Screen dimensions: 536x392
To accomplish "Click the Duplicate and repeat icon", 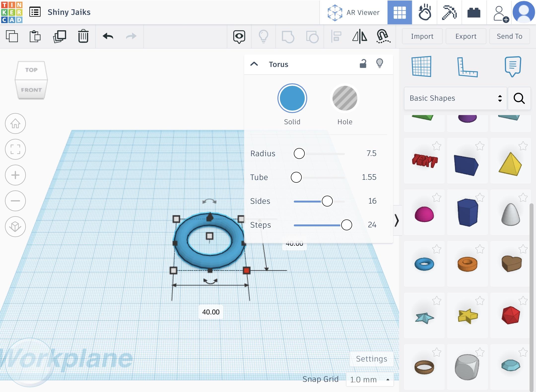I will [60, 36].
